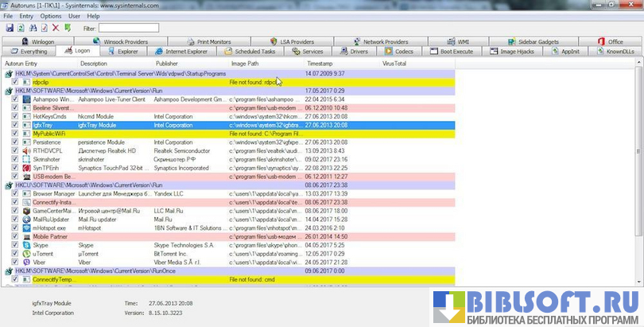Sort by the Publisher column header
Screen dimensions: 644x327
167,62
